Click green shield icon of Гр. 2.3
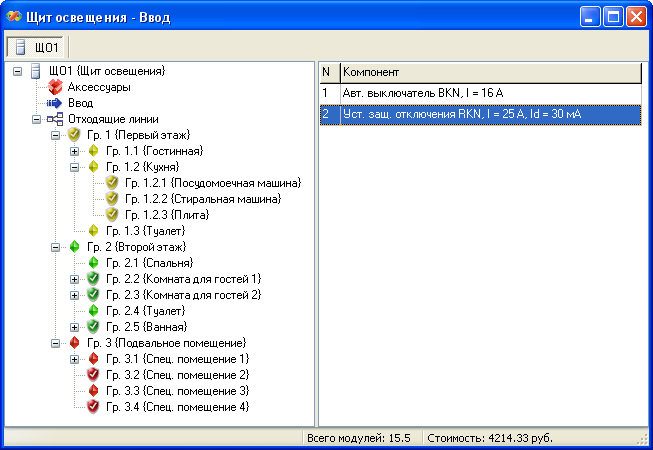Screen dimensions: 653x450 pyautogui.click(x=93, y=295)
